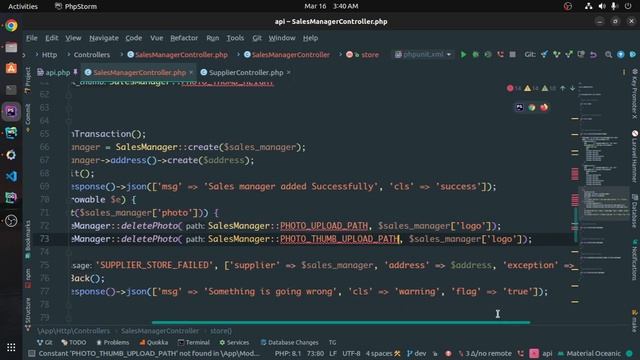Open the npm tool window sidebar
This screenshot has width=640, height=360.
click(x=28, y=278)
